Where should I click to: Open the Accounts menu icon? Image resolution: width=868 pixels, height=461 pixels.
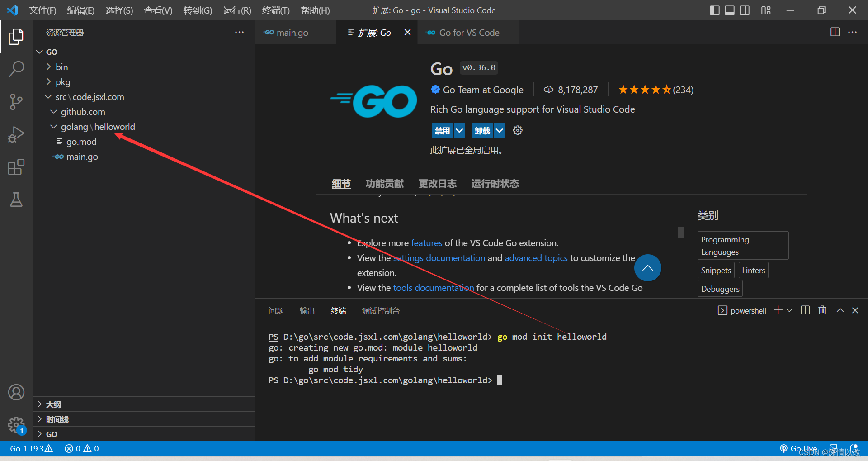click(16, 392)
